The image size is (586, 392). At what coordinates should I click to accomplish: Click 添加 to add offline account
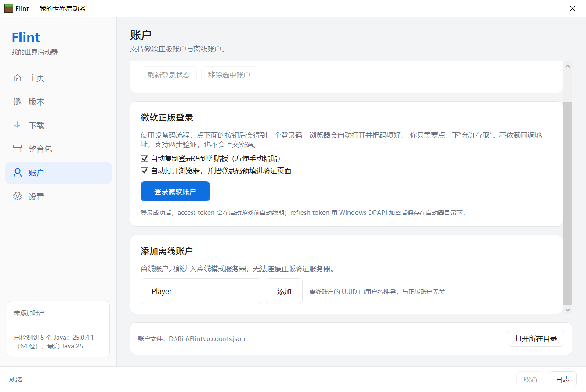(284, 291)
